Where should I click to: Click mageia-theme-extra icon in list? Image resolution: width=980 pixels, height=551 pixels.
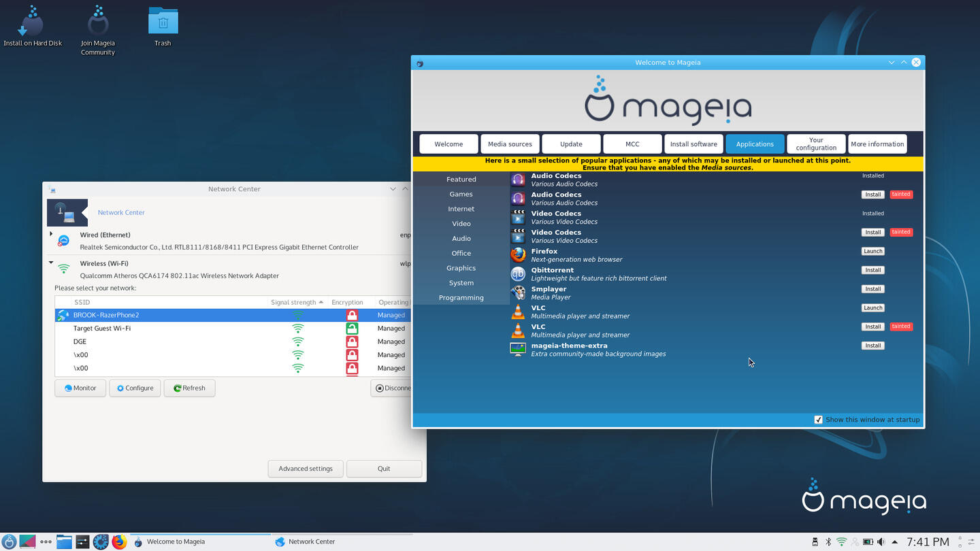(518, 350)
